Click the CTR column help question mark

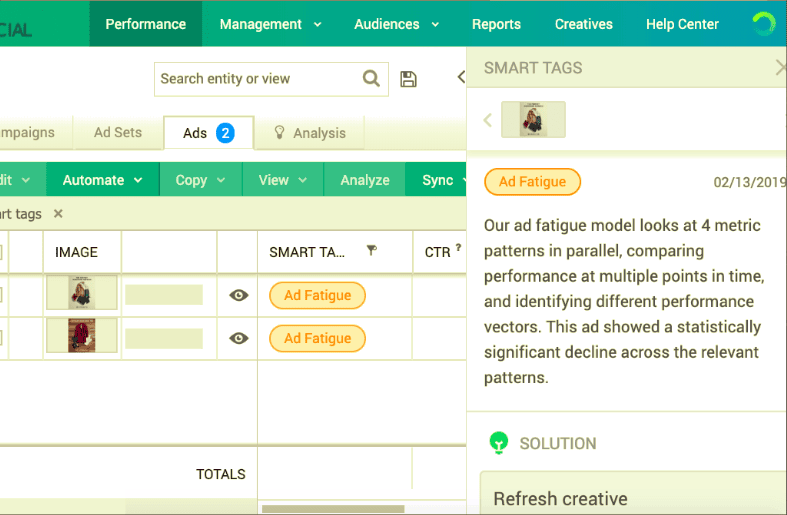tap(458, 247)
